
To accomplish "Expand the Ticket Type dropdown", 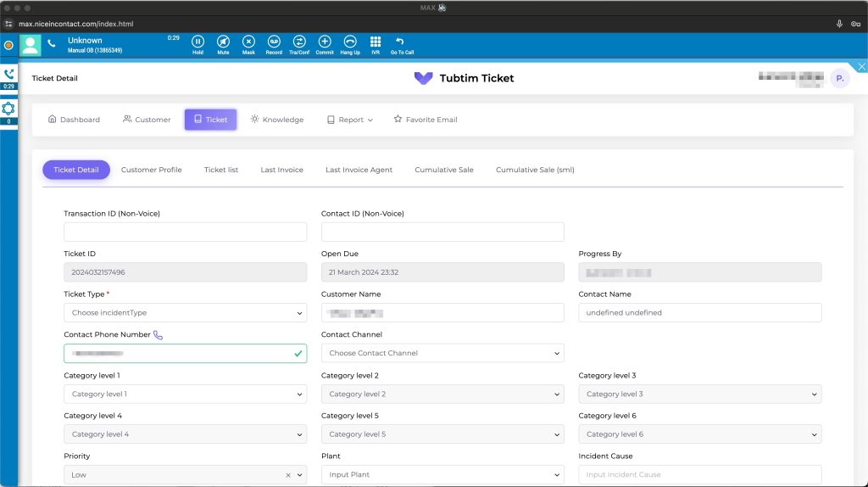I will [x=185, y=313].
